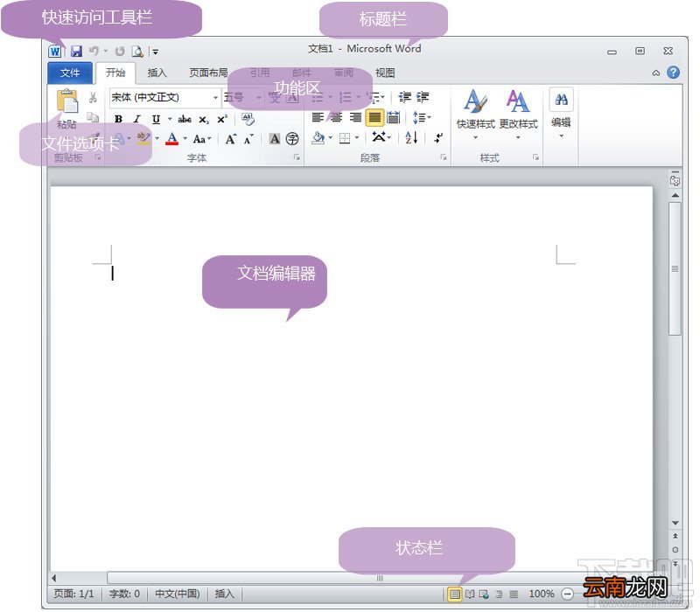Viewport: 700px width, 612px height.
Task: Toggle align text right
Action: [x=355, y=117]
